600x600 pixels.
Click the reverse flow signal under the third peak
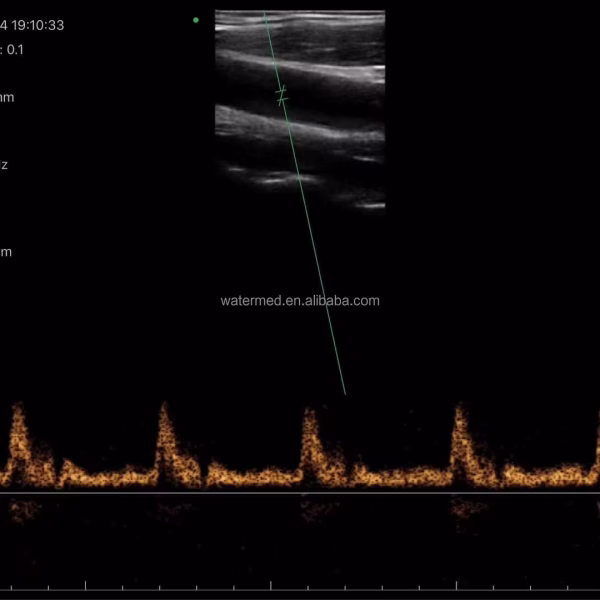pyautogui.click(x=318, y=508)
